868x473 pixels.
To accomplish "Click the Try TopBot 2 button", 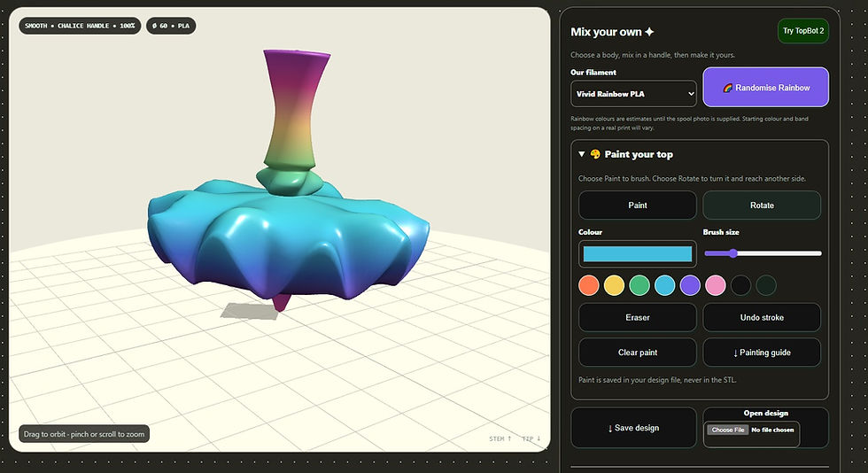I will (802, 31).
